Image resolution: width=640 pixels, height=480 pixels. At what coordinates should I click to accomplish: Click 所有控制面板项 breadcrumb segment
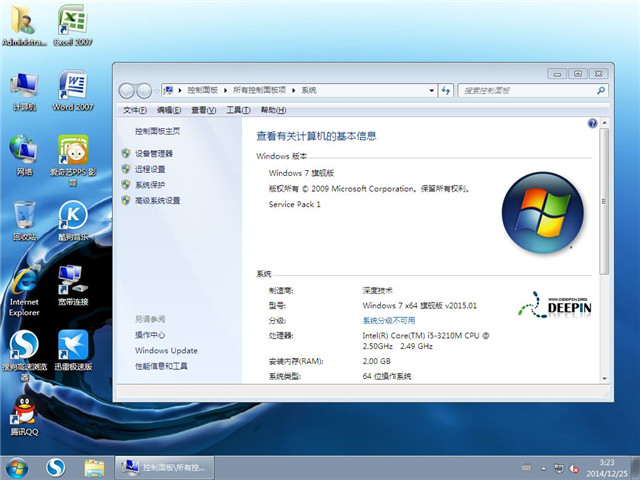pos(260,90)
